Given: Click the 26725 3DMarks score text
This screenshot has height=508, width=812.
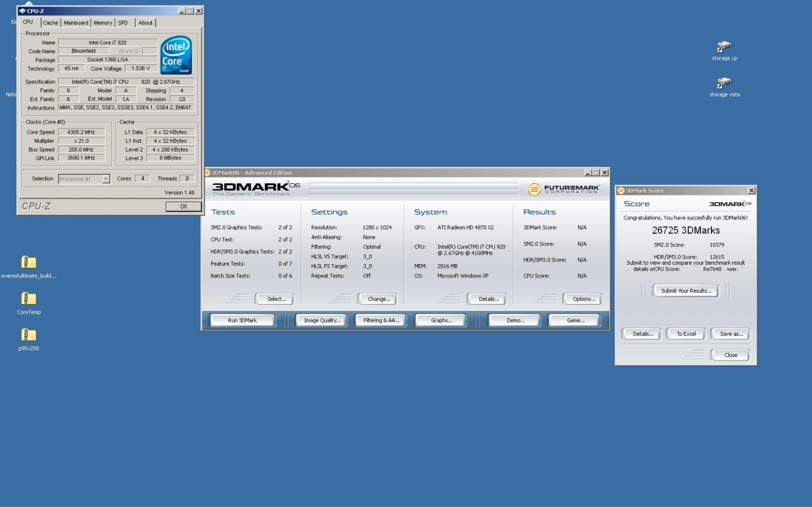Looking at the screenshot, I should point(686,230).
